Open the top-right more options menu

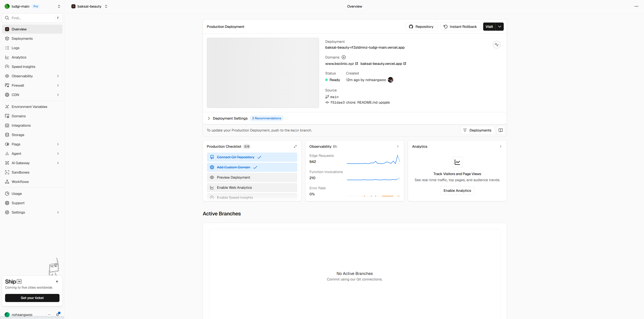coord(636,6)
